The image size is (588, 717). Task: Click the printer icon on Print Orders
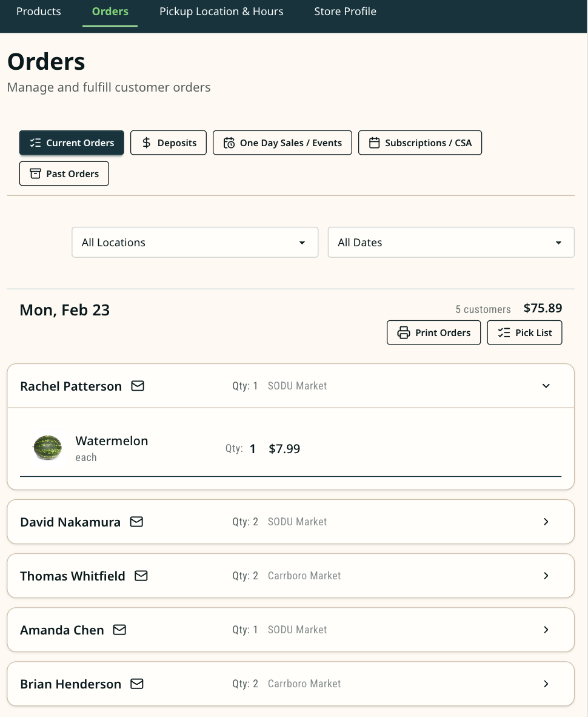403,332
